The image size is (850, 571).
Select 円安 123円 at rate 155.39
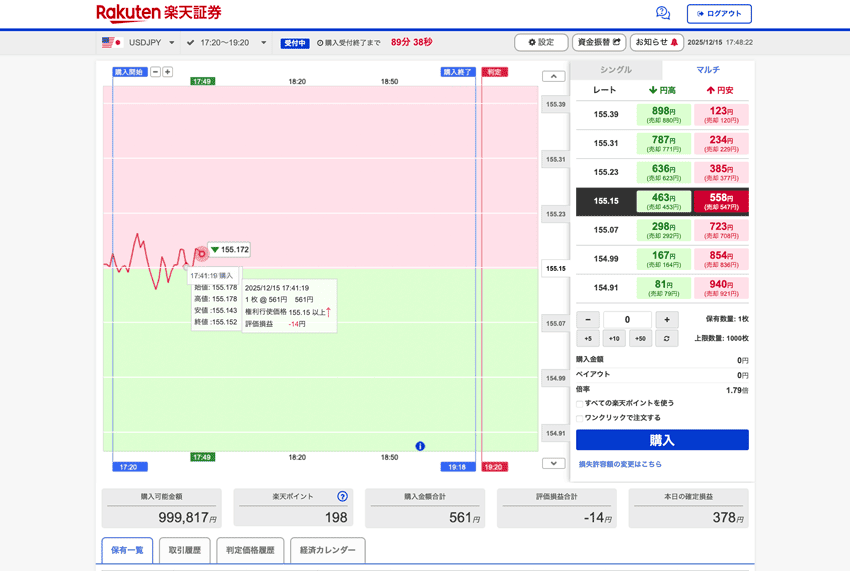(721, 114)
